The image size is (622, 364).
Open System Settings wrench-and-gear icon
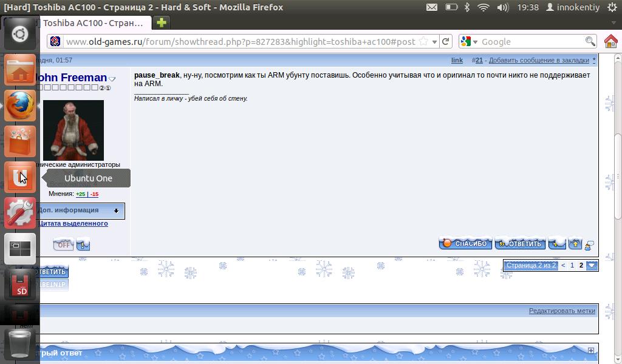(20, 213)
